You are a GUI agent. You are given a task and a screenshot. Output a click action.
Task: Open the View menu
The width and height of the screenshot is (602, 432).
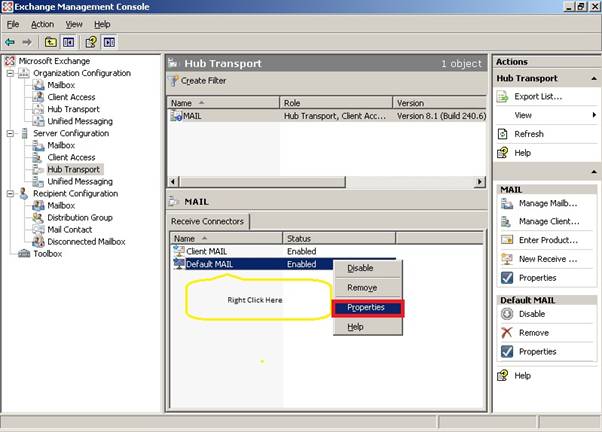click(74, 24)
